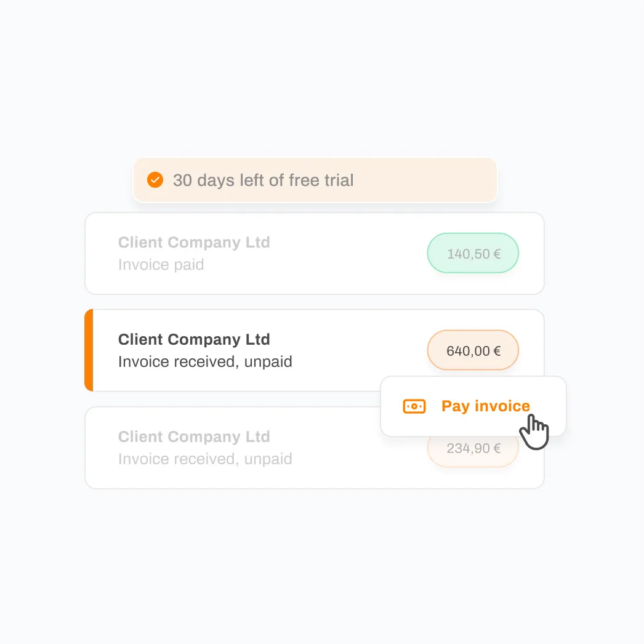Click Client Company Ltd in the bottom card
The image size is (644, 644).
194,437
